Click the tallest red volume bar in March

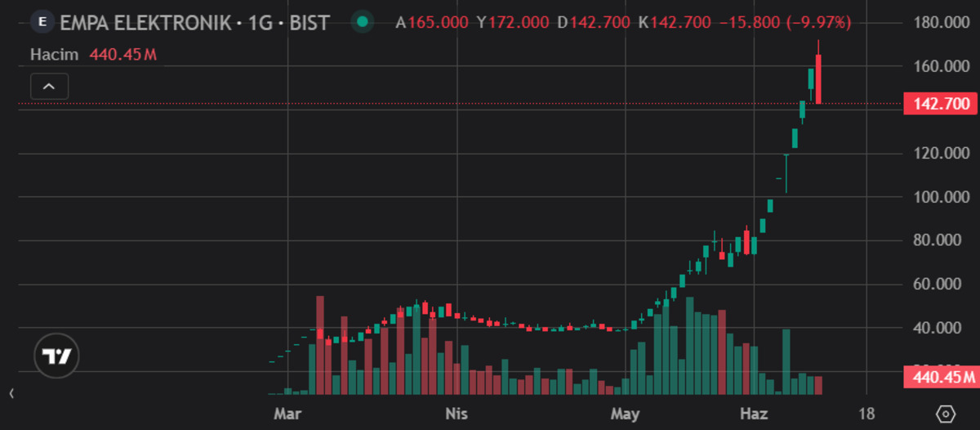click(x=320, y=345)
